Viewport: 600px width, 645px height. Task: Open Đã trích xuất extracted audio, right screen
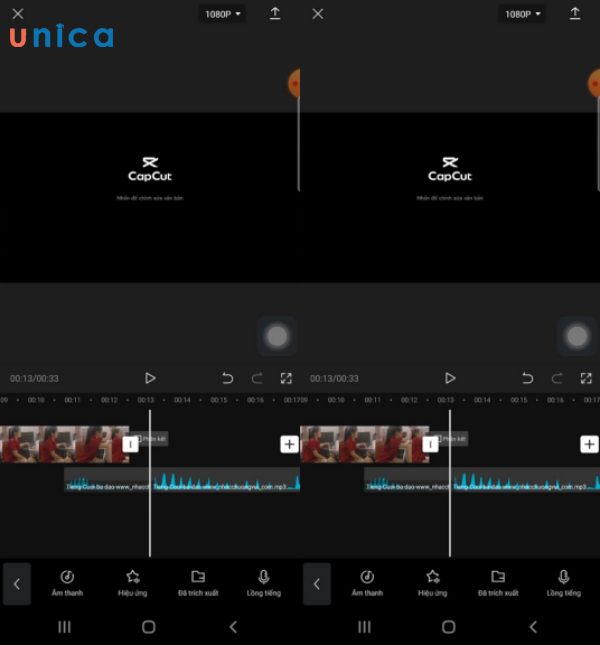[498, 584]
